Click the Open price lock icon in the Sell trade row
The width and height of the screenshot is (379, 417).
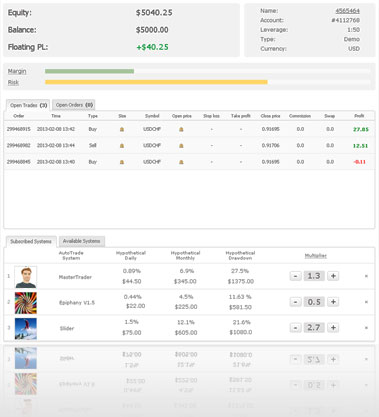tap(181, 145)
